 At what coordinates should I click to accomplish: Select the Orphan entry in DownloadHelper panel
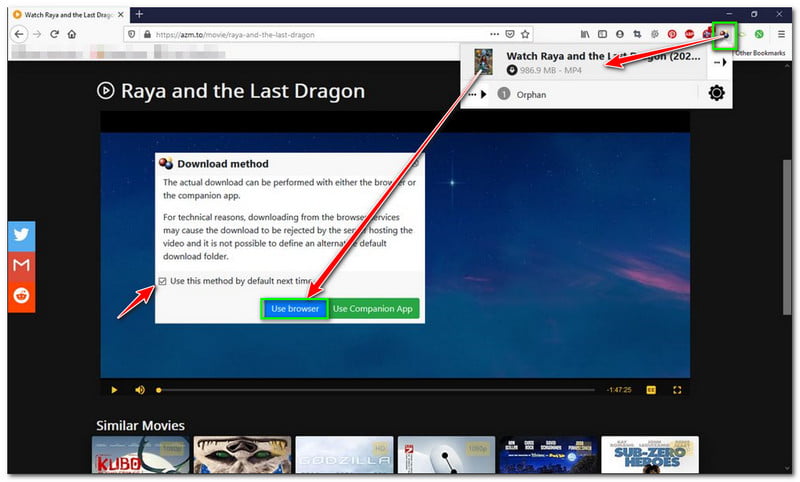point(531,94)
